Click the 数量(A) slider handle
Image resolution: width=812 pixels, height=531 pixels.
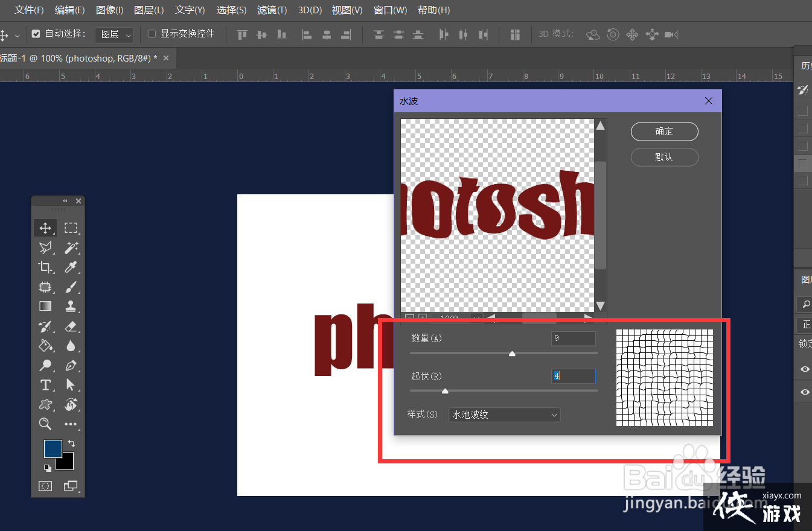(512, 354)
